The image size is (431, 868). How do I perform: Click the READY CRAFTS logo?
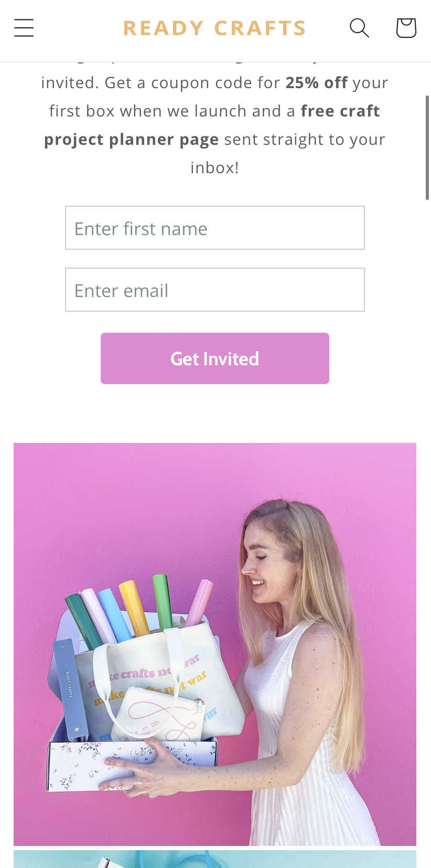point(214,28)
